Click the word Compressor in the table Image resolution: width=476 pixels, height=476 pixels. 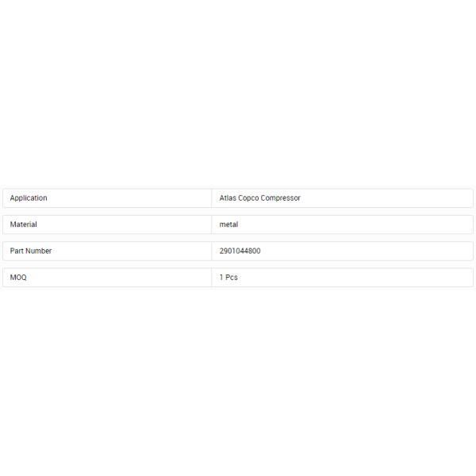(281, 198)
